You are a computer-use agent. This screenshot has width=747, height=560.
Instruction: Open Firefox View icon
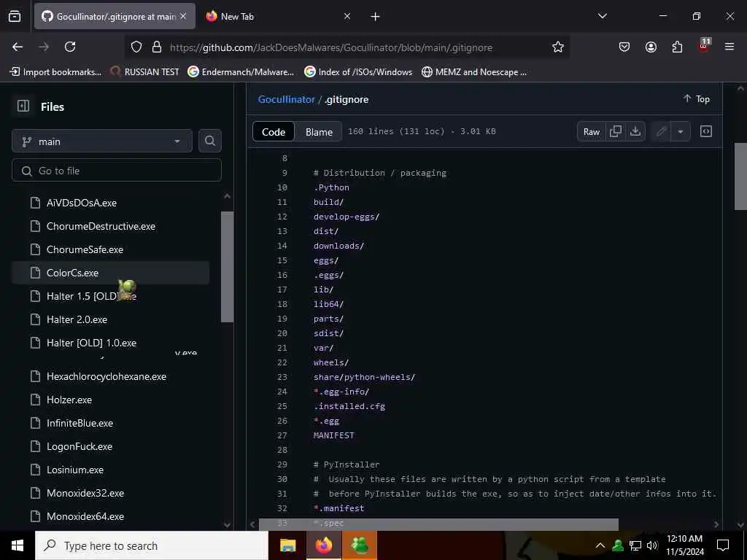[15, 16]
